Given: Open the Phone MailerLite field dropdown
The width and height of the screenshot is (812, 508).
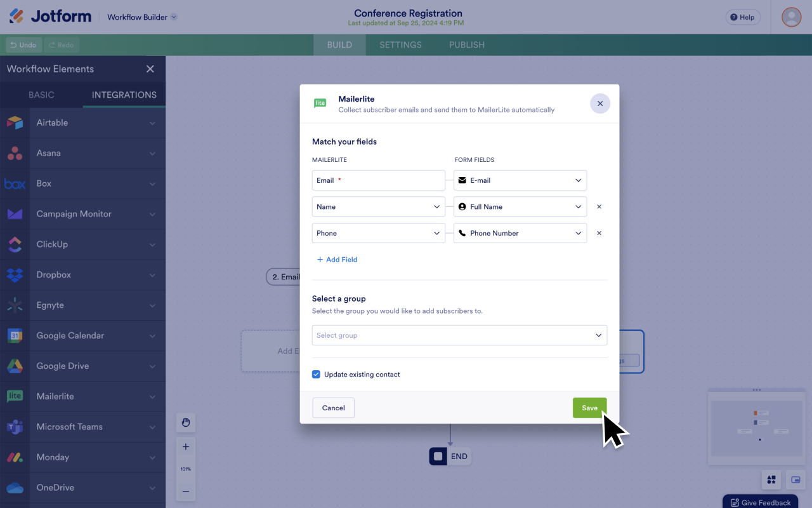Looking at the screenshot, I should point(379,233).
